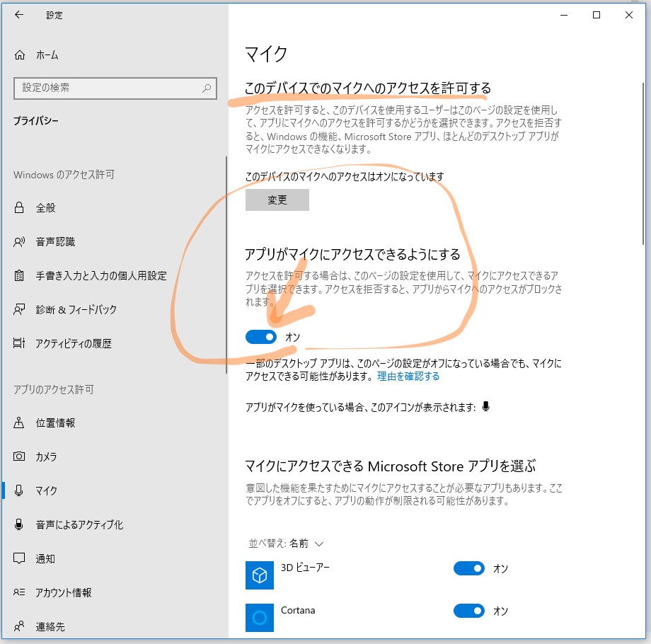Open アカウント情報 settings page
The width and height of the screenshot is (651, 644).
click(115, 592)
